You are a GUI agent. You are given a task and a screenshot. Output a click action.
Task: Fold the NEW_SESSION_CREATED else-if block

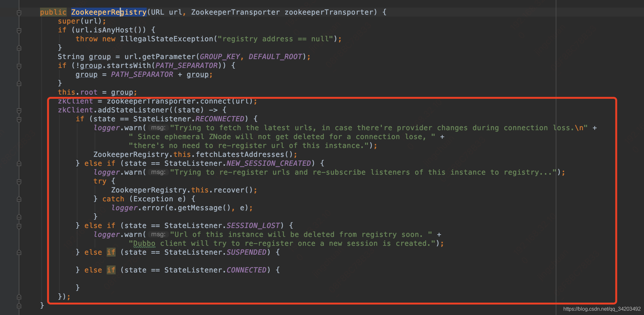tap(19, 164)
